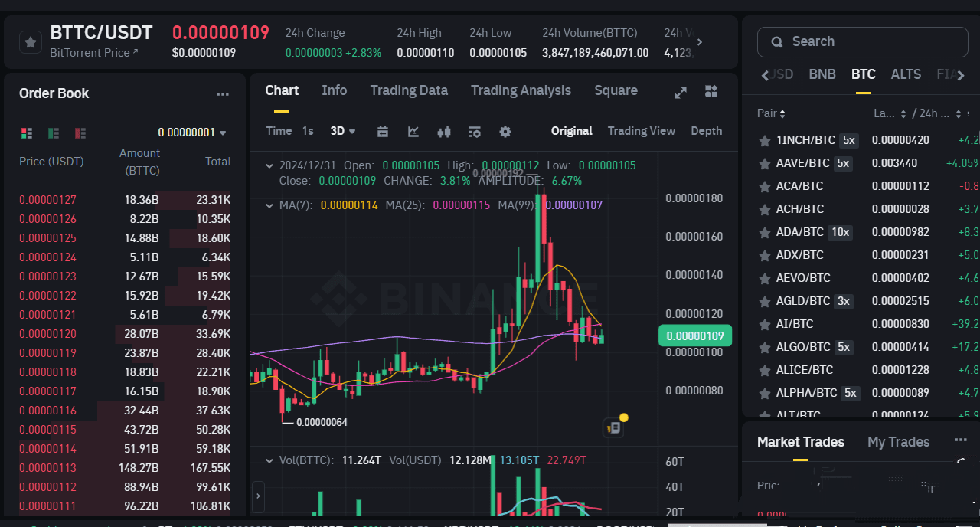Focus the Search pairs input field
Screen dimensions: 980x527
(x=862, y=41)
